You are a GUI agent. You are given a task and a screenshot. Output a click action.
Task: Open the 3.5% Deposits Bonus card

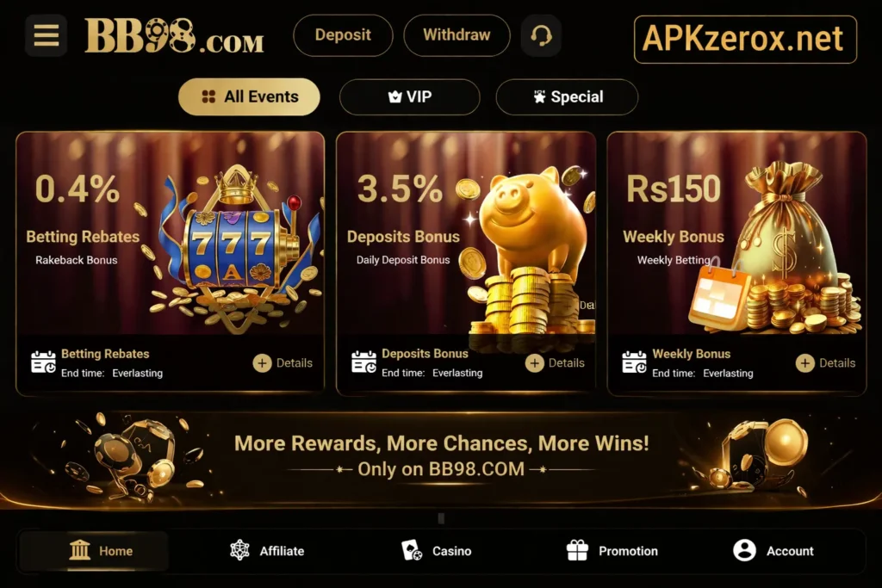pos(466,263)
